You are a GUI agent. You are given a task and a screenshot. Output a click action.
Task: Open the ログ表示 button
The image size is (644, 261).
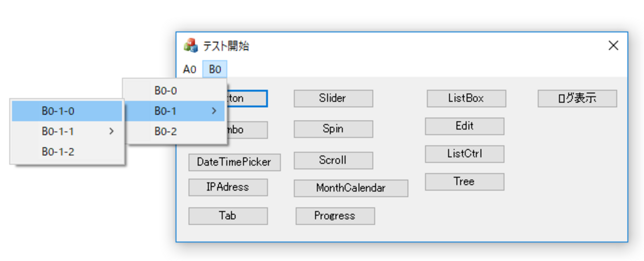click(577, 98)
